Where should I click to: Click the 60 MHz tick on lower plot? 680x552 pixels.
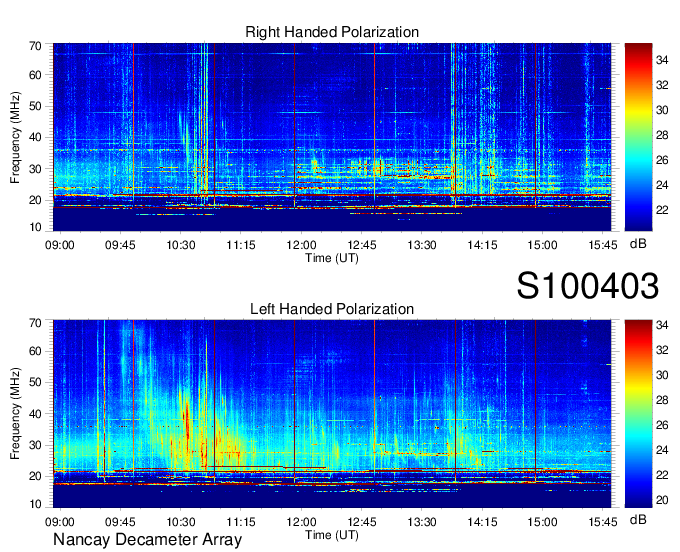point(35,351)
